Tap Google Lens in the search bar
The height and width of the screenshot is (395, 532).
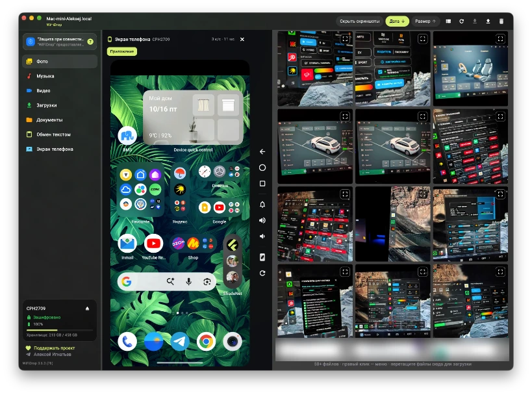207,281
